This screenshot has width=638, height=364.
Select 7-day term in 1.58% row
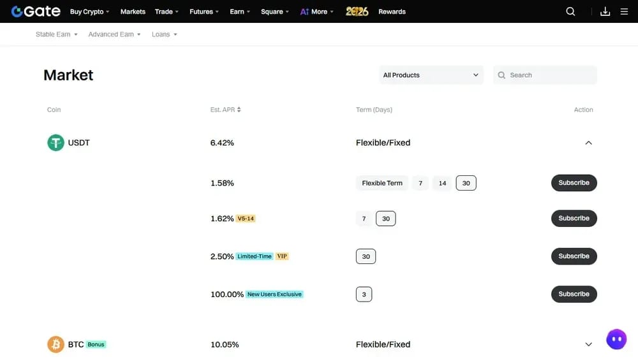click(x=420, y=183)
